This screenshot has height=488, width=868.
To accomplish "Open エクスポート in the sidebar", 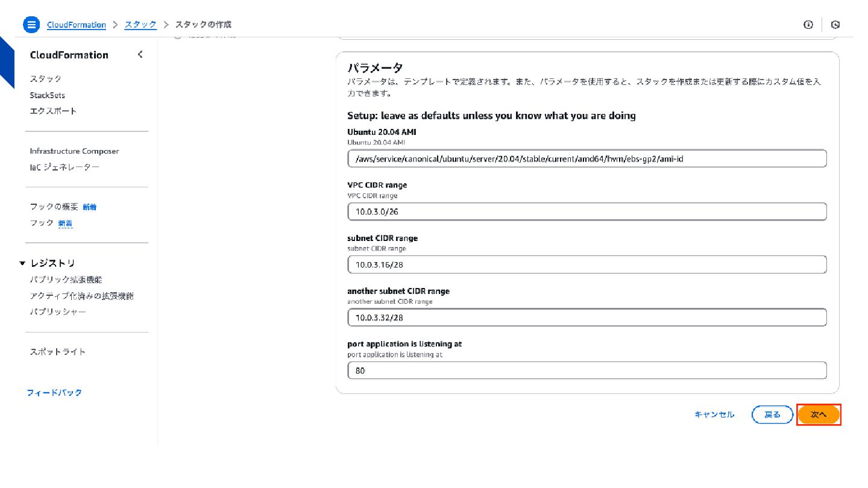I will coord(53,111).
